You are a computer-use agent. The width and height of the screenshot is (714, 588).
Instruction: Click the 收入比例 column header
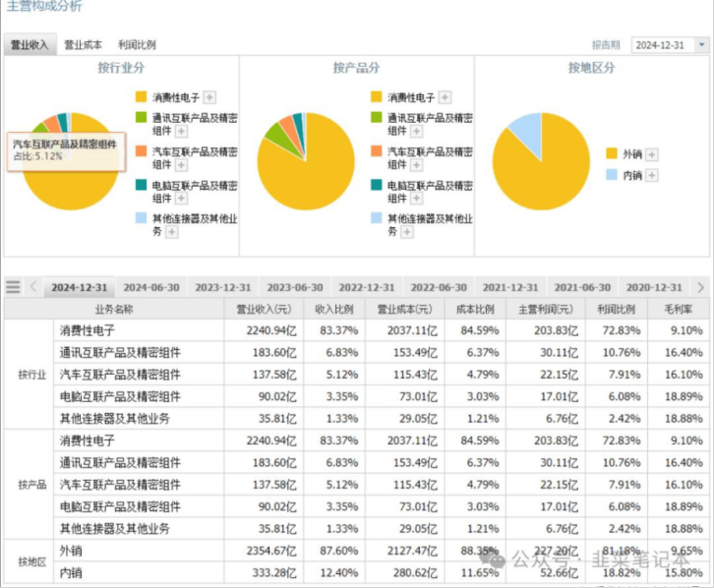334,309
